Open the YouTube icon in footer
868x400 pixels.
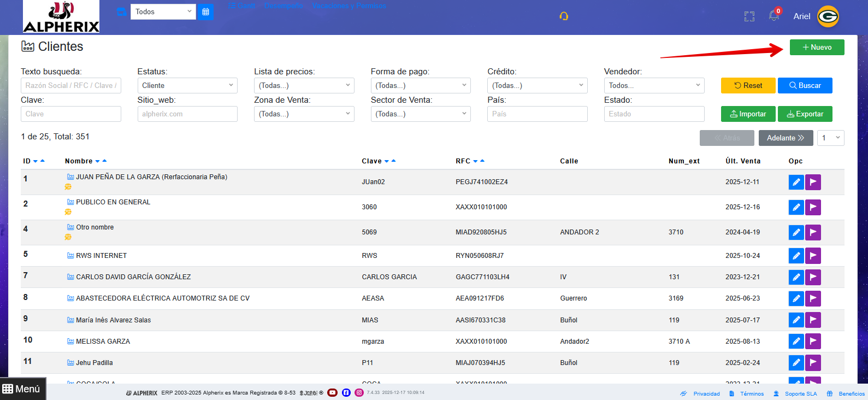click(x=332, y=392)
